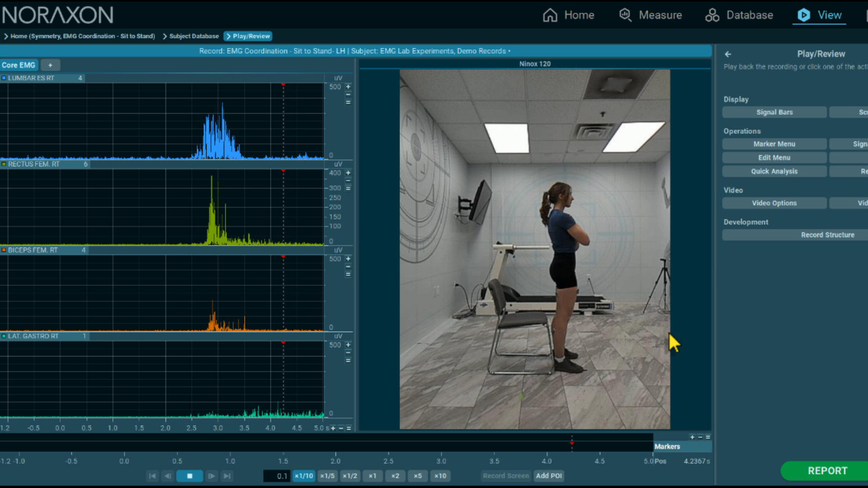Switch to the View tab
Screen dimensions: 868x488
pos(819,15)
